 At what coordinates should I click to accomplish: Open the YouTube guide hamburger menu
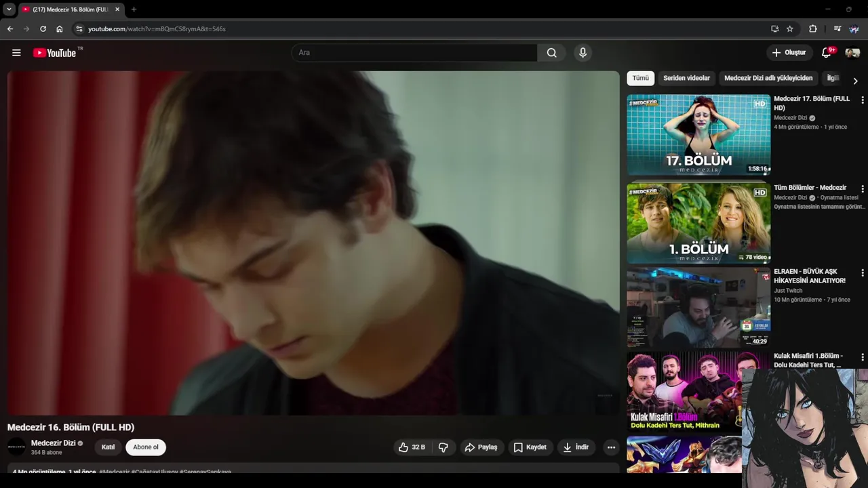coord(16,53)
